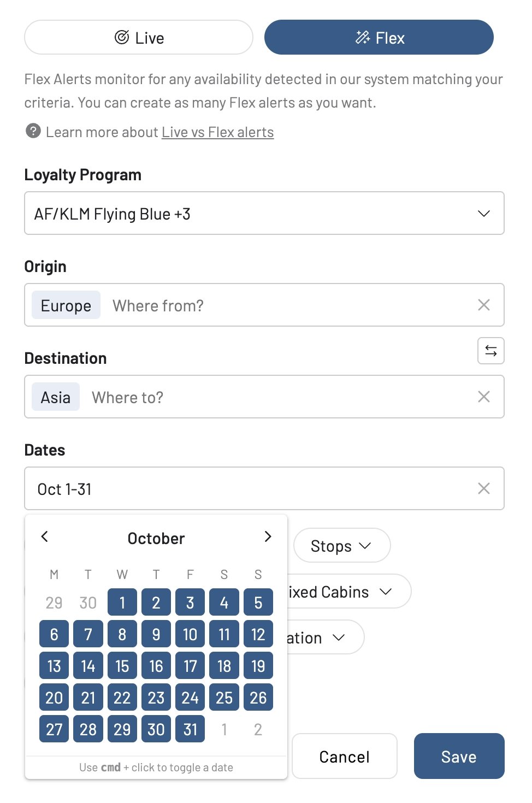Clear the Origin field with X icon
The height and width of the screenshot is (803, 532).
483,305
